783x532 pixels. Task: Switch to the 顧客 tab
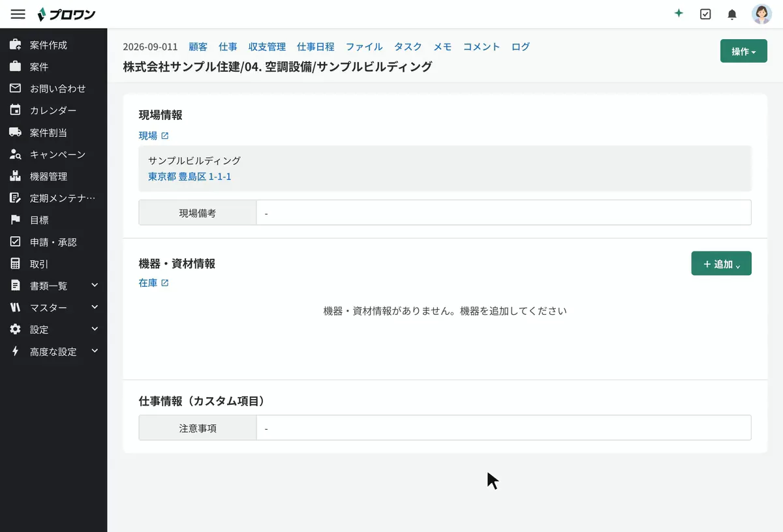click(x=198, y=47)
